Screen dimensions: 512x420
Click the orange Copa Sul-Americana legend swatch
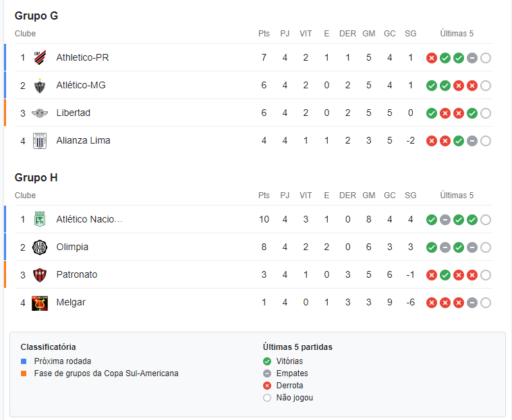(x=24, y=373)
